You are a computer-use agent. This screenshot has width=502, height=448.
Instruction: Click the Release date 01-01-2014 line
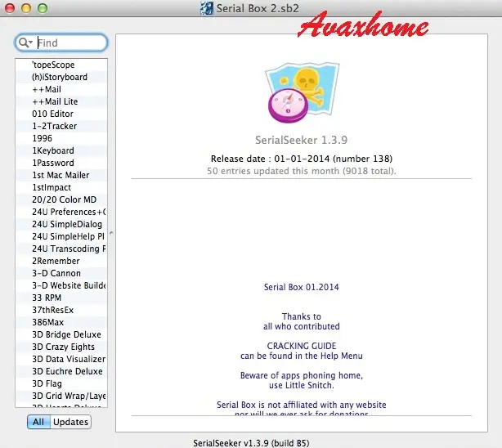click(301, 159)
